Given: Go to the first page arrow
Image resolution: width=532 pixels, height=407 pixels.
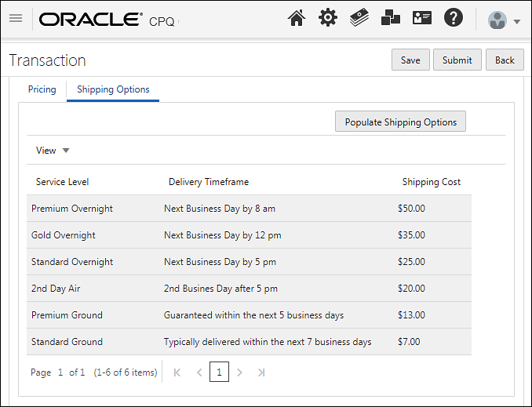Looking at the screenshot, I should (177, 372).
